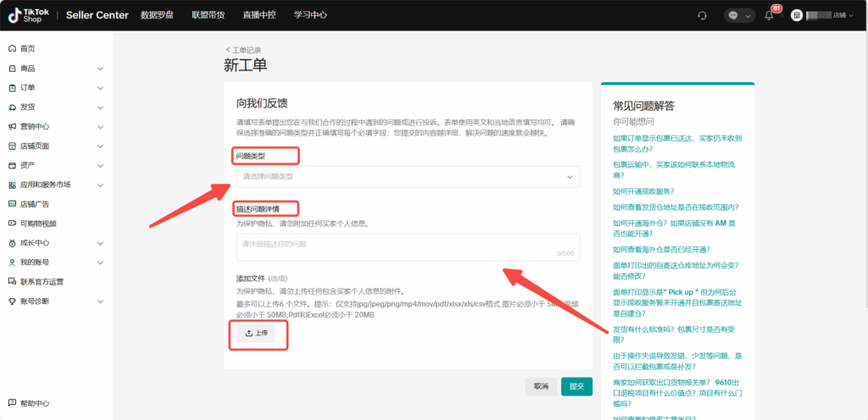Click the 账号诊断 trophy icon

click(12, 301)
